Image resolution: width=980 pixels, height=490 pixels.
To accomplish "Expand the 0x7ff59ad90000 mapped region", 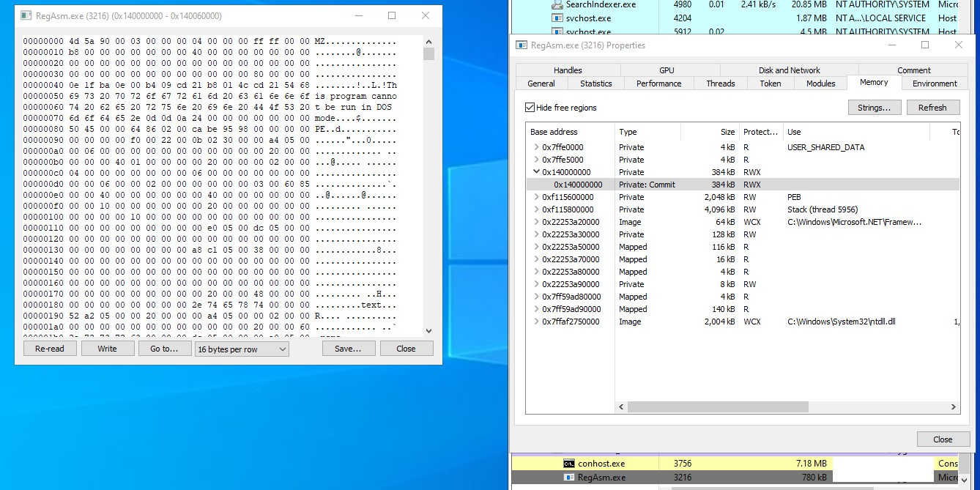I will point(536,309).
